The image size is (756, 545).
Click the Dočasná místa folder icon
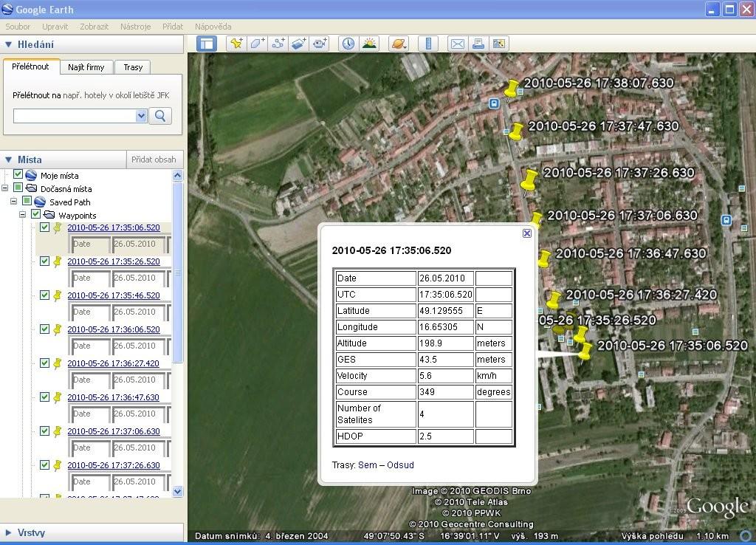coord(31,188)
